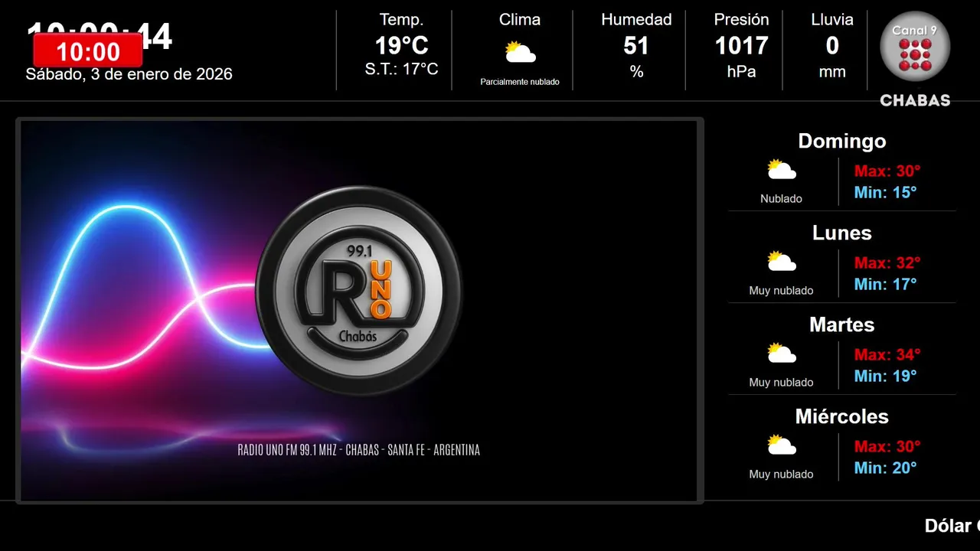
Task: Click Domingo's Min: 15° value
Action: click(885, 192)
